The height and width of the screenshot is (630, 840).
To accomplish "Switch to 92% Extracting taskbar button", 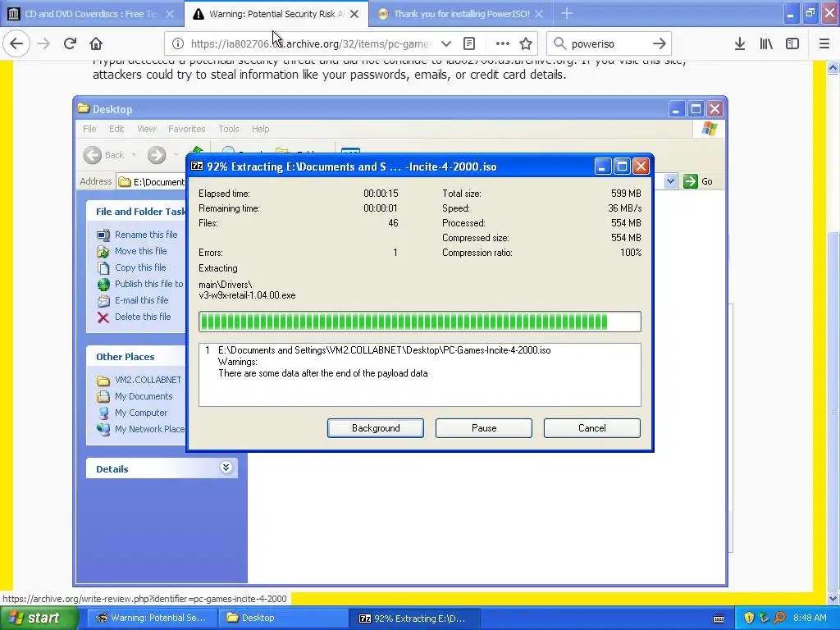I will [414, 618].
